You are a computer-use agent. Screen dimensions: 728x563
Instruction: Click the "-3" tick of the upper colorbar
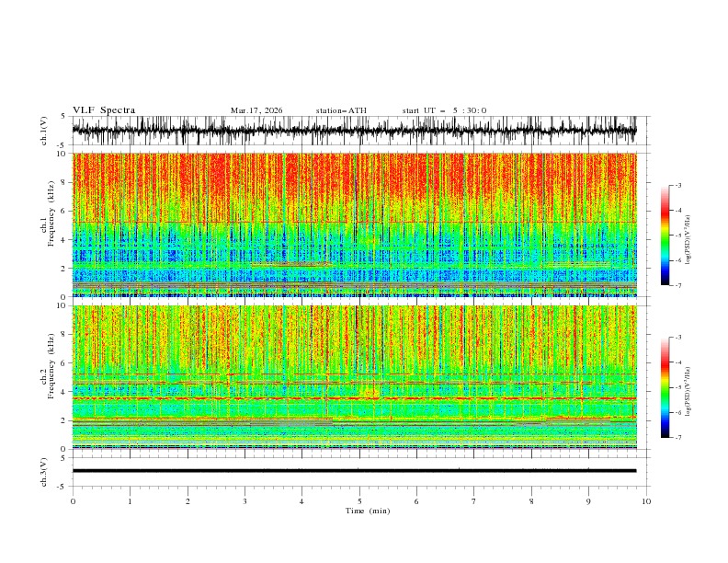[x=677, y=185]
